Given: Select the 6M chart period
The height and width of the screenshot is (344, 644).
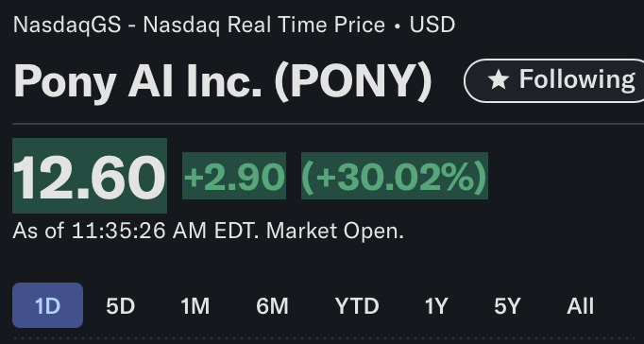Looking at the screenshot, I should pos(272,306).
